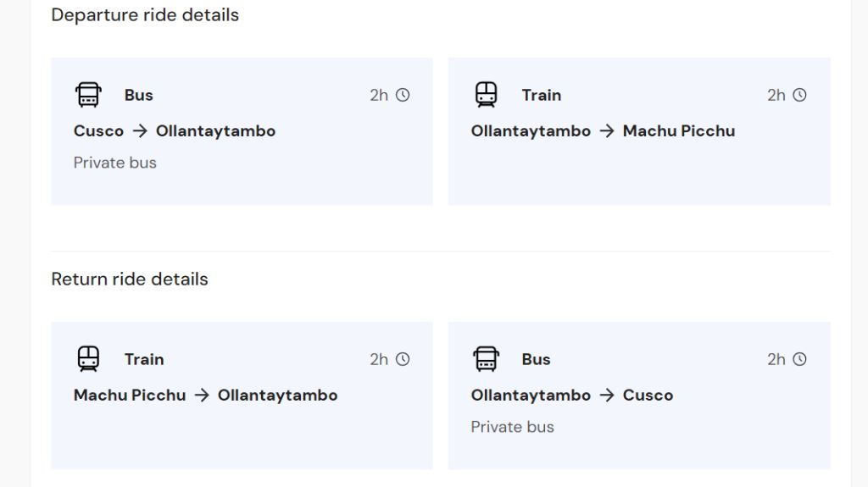Click the bus icon in the return card
The width and height of the screenshot is (868, 487).
tap(486, 359)
